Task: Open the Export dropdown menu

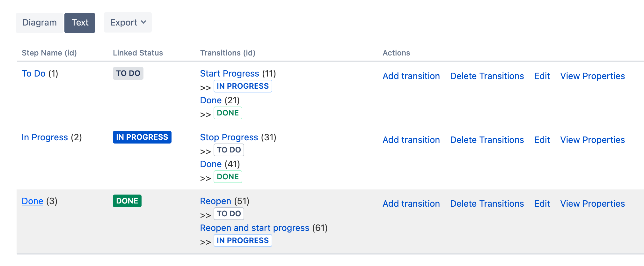Action: (128, 23)
